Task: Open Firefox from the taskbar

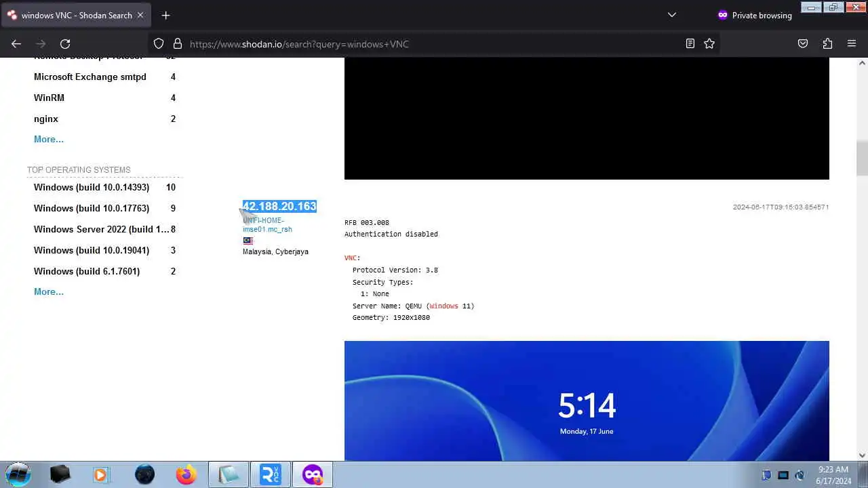Action: pos(186,474)
